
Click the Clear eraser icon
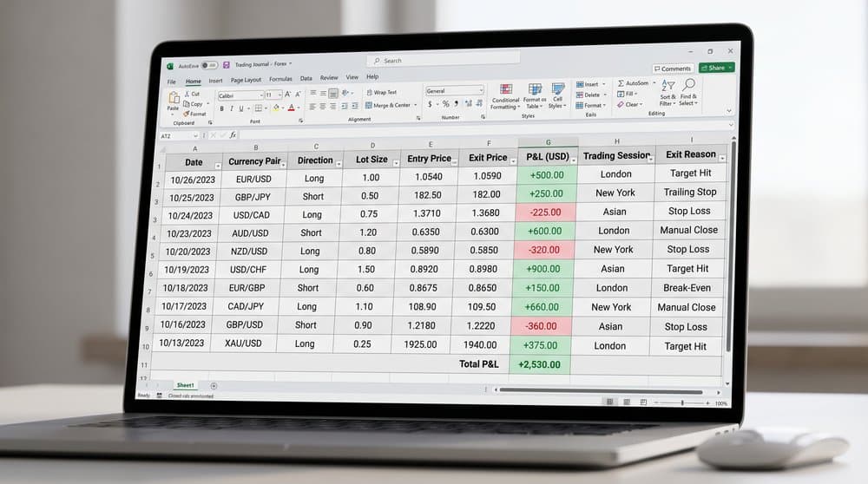coord(621,105)
